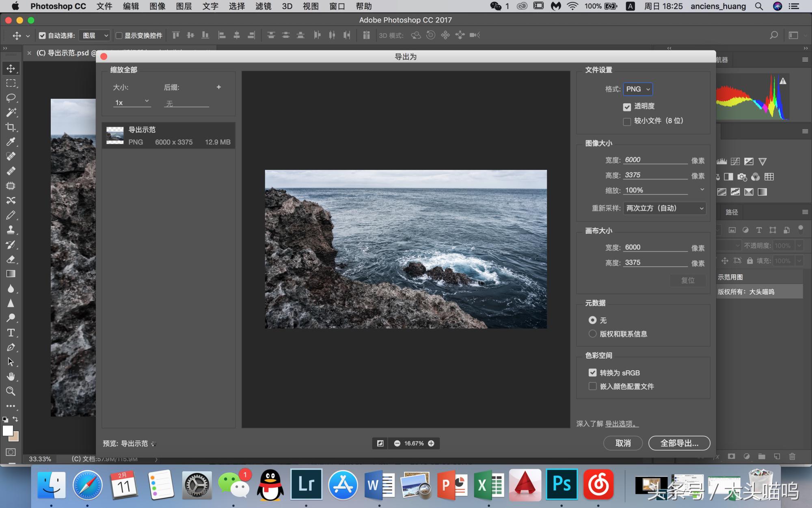Select the Pen tool
The image size is (812, 508).
(x=11, y=347)
